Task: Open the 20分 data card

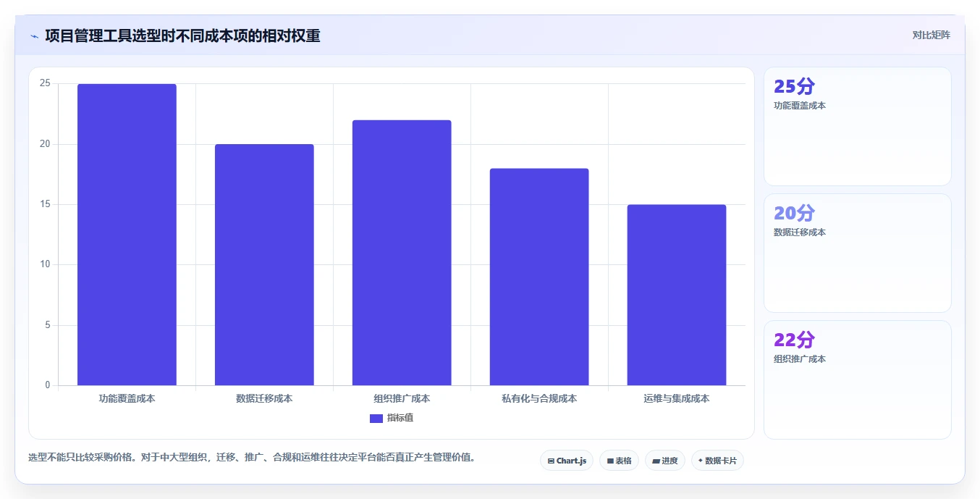Action: [x=858, y=253]
